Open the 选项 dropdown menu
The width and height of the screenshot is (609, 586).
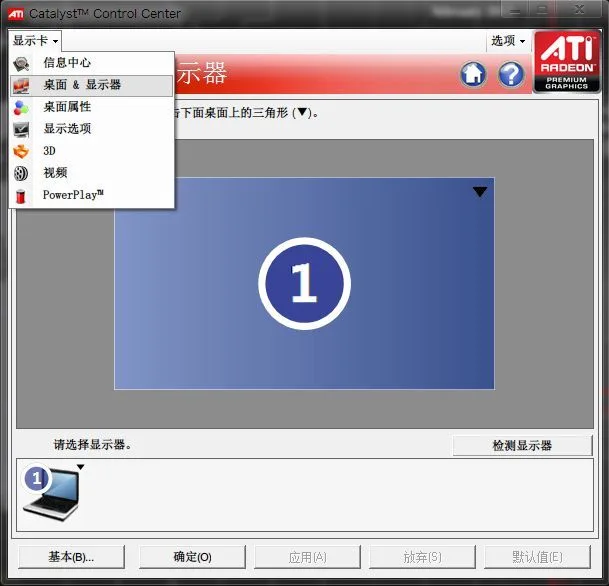(508, 41)
